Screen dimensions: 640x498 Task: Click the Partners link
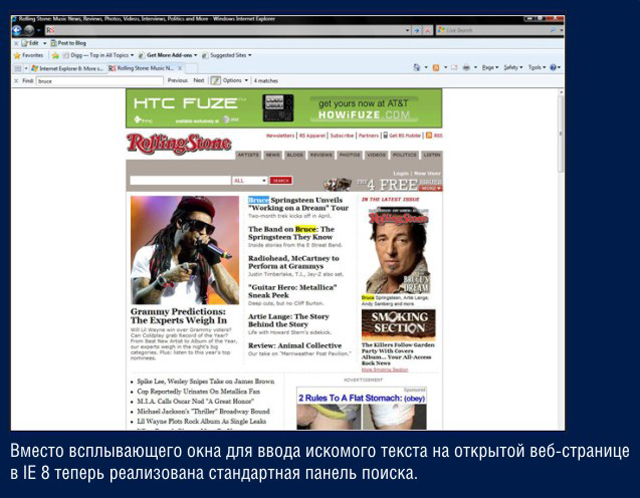tap(369, 136)
